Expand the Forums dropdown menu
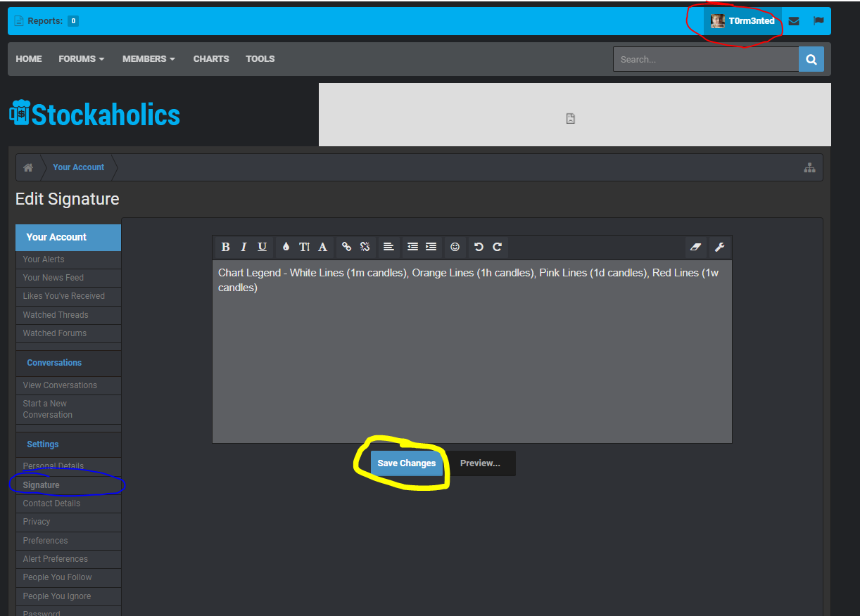Screen dimensions: 860x616 tap(81, 59)
